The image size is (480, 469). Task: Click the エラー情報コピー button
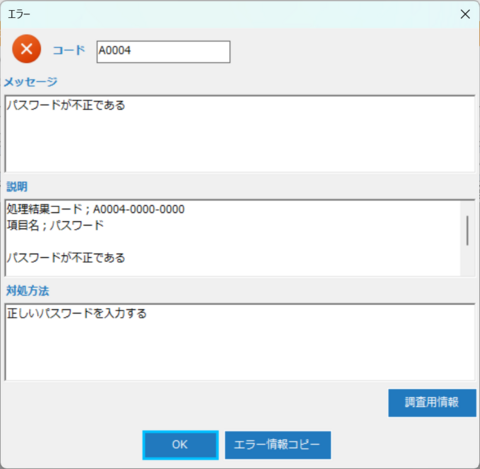coord(278,445)
